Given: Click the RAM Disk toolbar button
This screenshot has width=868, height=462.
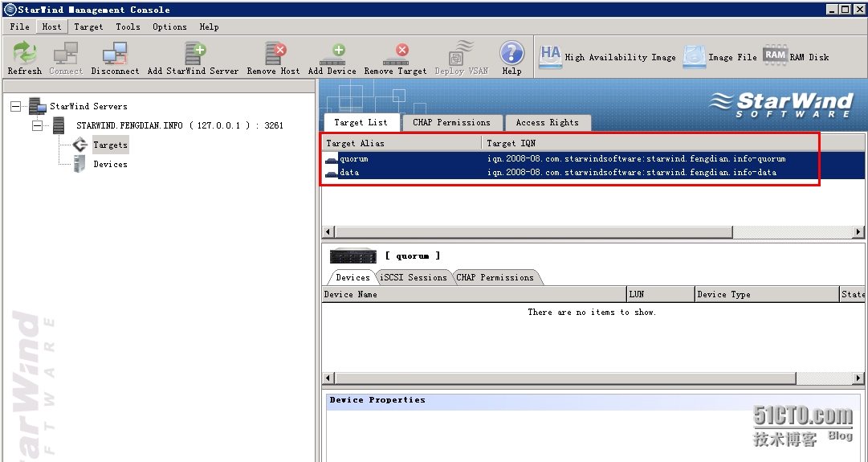Looking at the screenshot, I should (x=796, y=57).
